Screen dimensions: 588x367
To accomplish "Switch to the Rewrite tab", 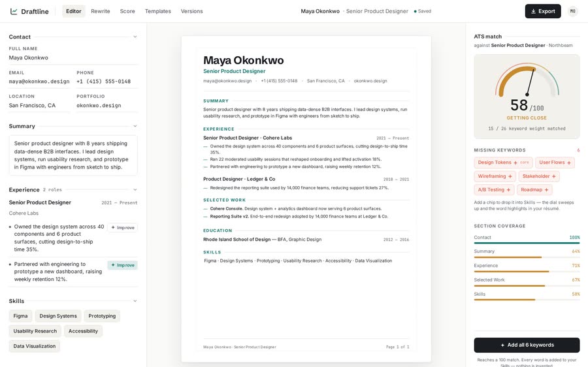I will (101, 11).
